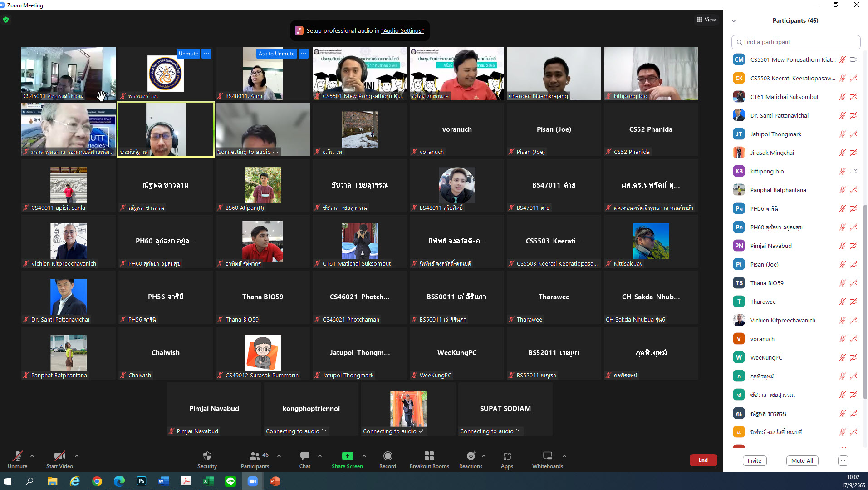The image size is (868, 490).
Task: Click the Invite button
Action: coord(755,460)
